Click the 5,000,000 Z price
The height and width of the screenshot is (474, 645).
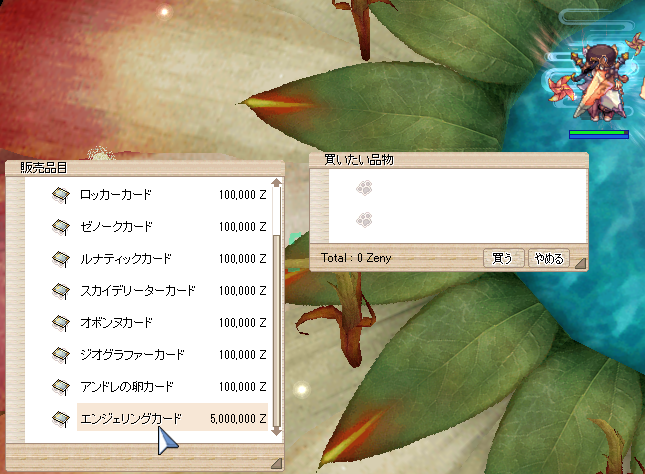(x=238, y=419)
